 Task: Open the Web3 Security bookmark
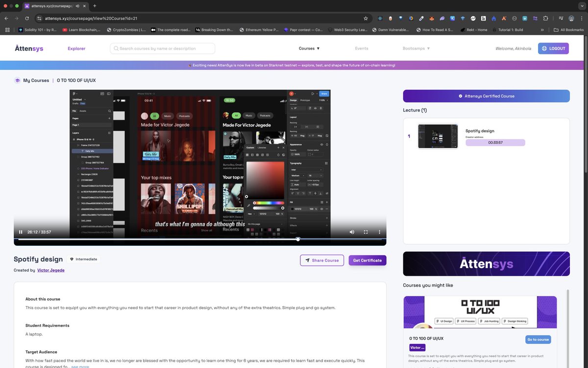coord(347,30)
